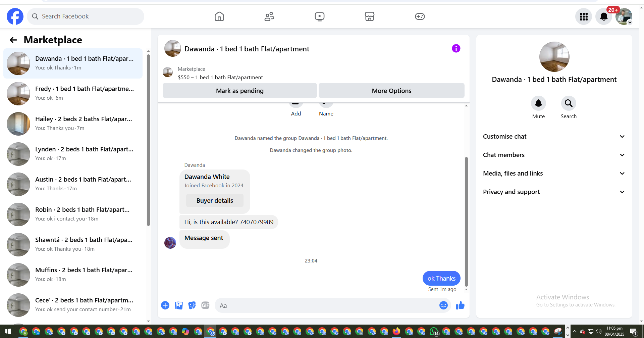Open more actions plus icon in composer
This screenshot has width=644, height=338.
165,305
